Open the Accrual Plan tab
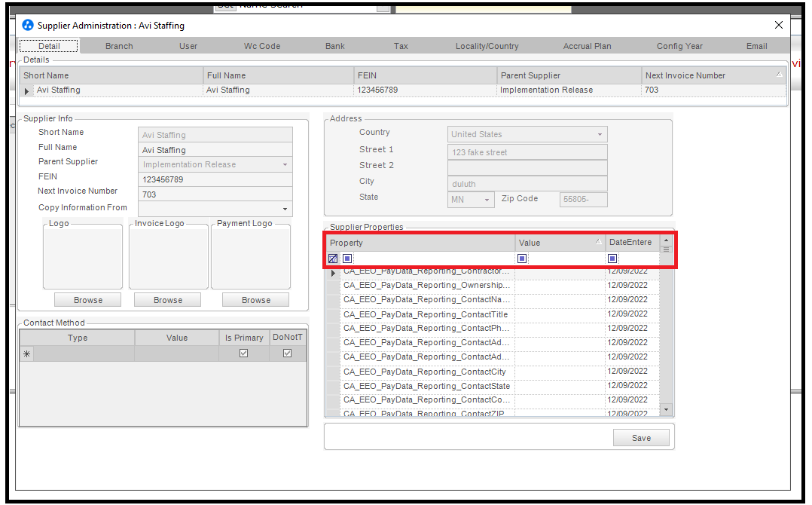 point(588,46)
